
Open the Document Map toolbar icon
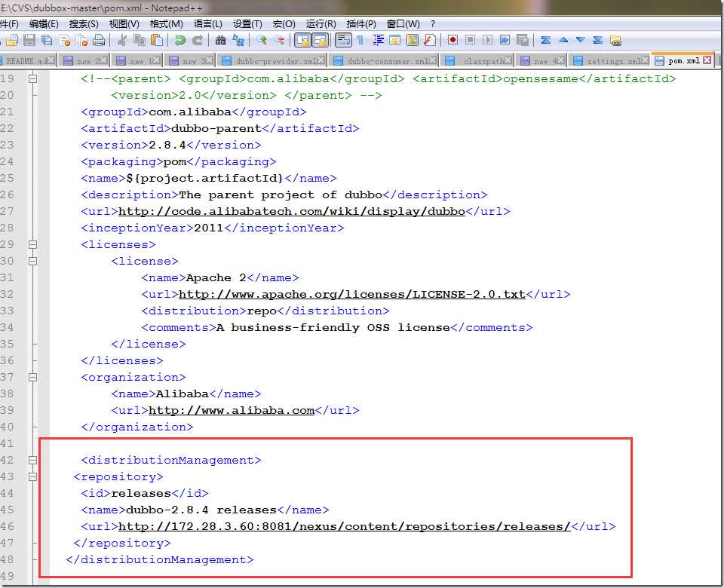(413, 41)
